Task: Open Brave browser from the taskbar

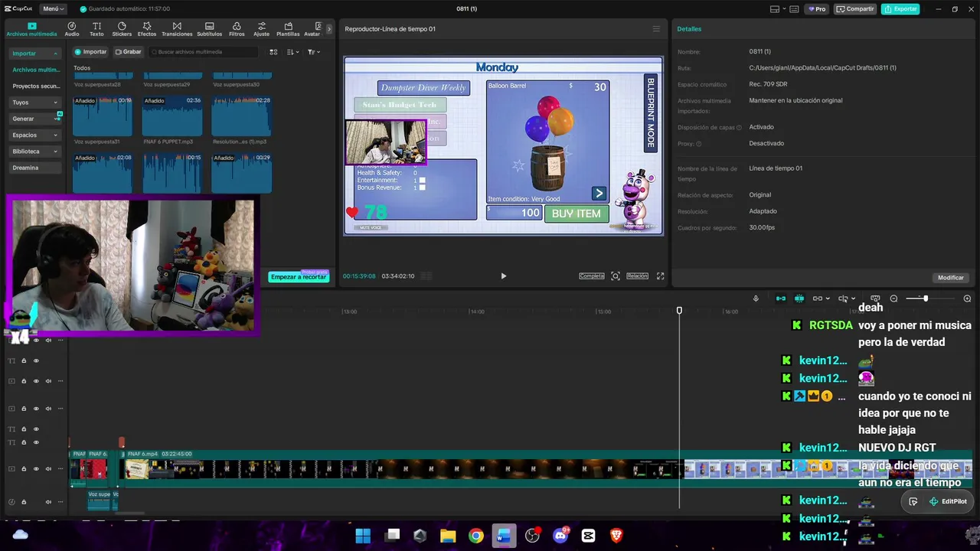Action: pyautogui.click(x=616, y=536)
